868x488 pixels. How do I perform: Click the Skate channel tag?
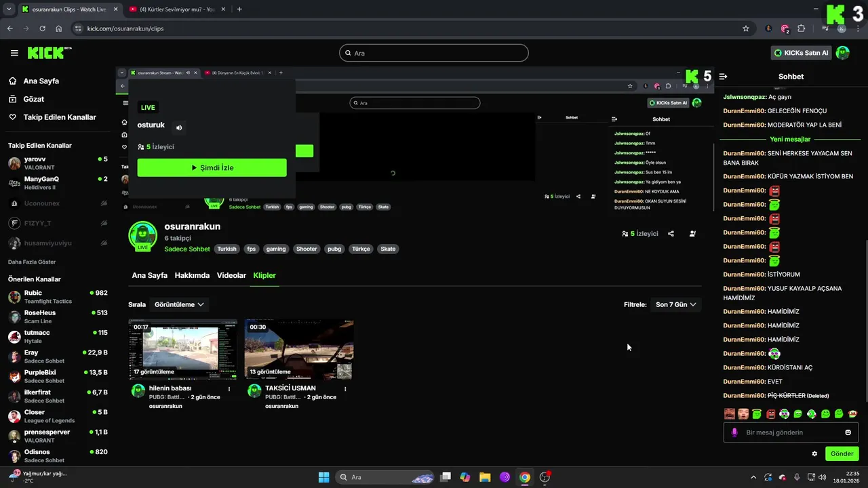click(x=388, y=249)
